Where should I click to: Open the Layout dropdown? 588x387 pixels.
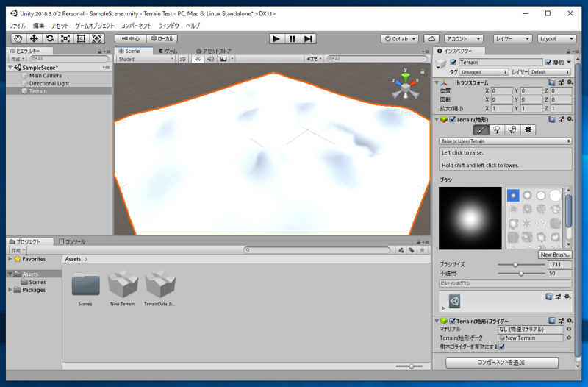click(556, 39)
